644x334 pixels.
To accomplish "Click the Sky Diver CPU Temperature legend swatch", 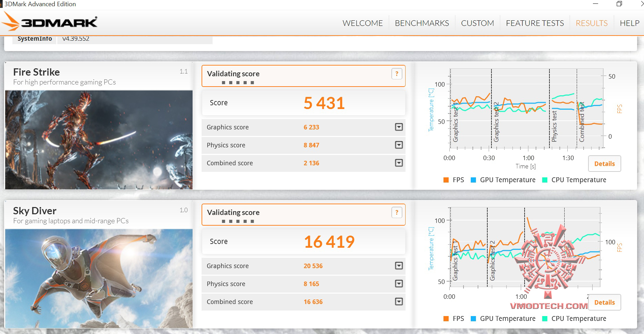I will click(545, 318).
